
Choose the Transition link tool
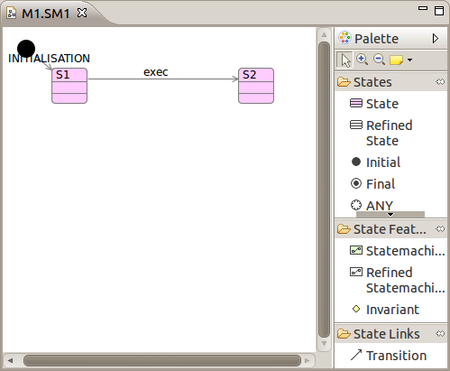389,356
